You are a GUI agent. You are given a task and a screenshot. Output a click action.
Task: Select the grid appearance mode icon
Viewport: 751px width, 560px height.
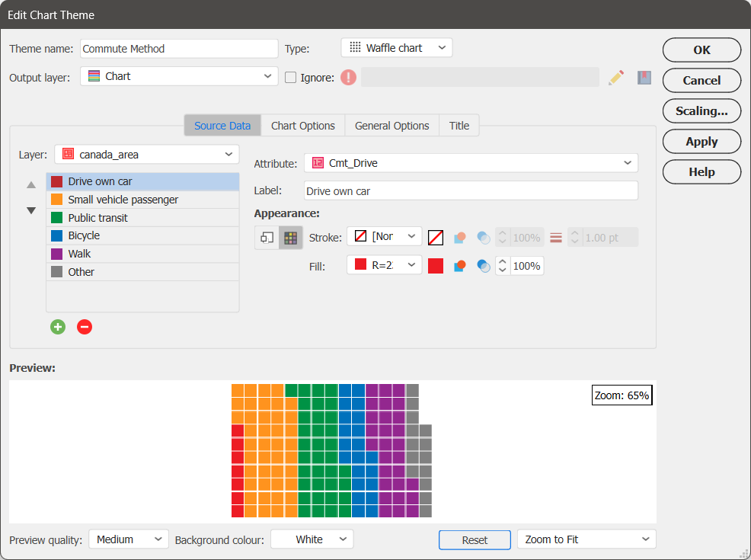pos(291,238)
